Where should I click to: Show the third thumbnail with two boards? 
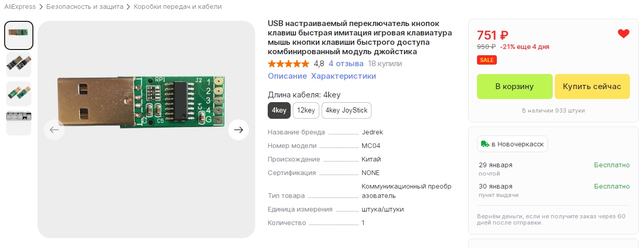(19, 94)
